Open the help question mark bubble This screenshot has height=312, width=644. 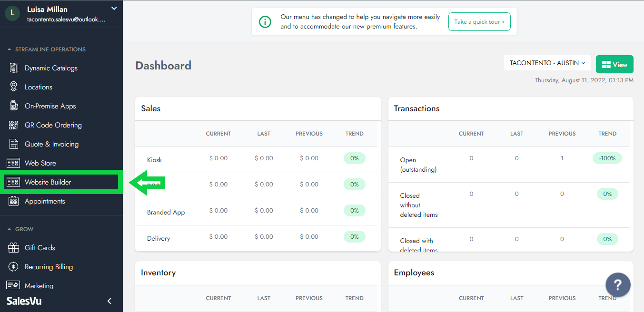click(618, 285)
